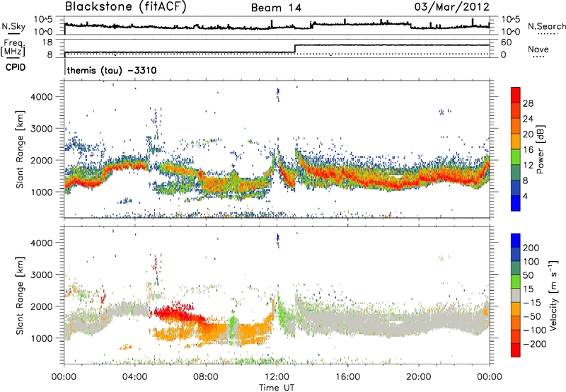Click the frequency step-up near 13:00
Image resolution: width=566 pixels, height=392 pixels.
pos(295,49)
